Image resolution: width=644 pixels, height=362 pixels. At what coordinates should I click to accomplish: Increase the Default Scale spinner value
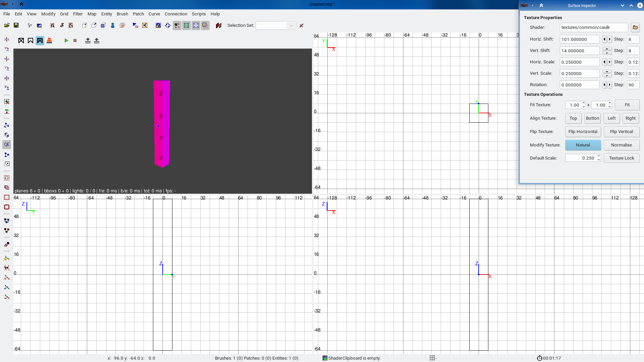click(x=599, y=156)
